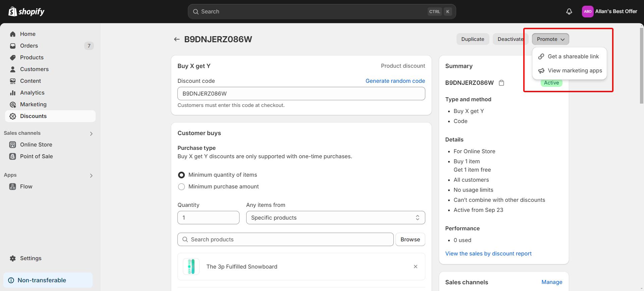Collapse the Promote dropdown button
Image resolution: width=644 pixels, height=291 pixels.
coord(550,39)
